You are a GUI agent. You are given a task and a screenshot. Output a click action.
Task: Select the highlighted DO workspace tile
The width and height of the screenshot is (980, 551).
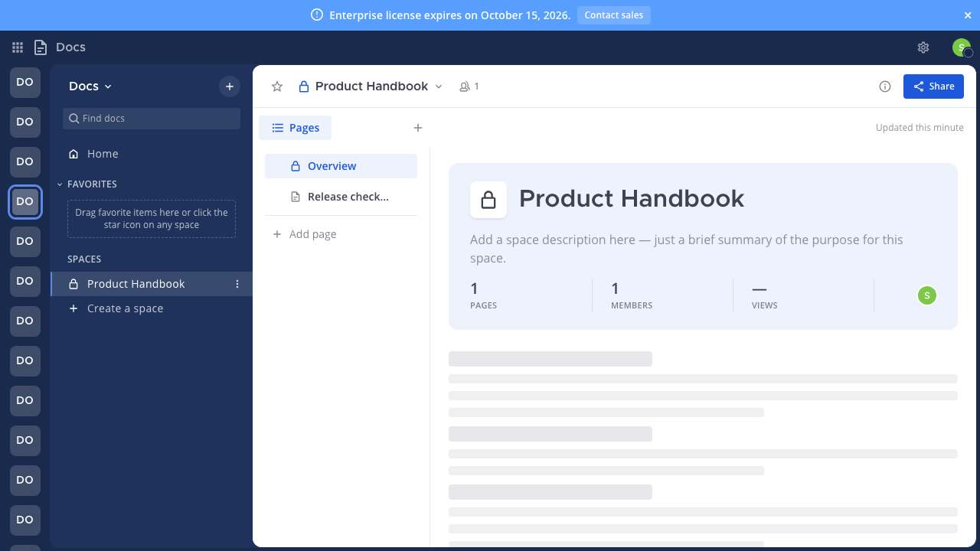point(25,201)
